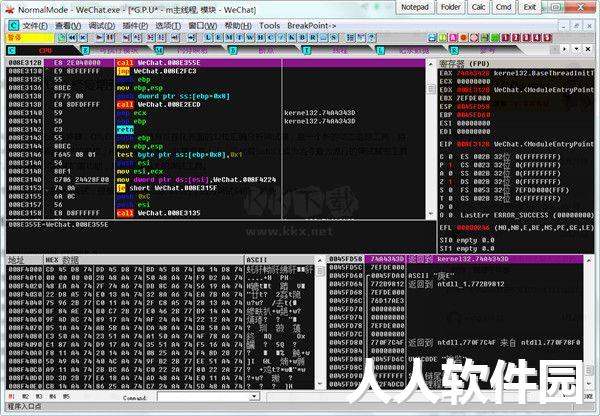Click the Trace over toolbar icon
Image resolution: width=600 pixels, height=416 pixels.
(x=161, y=38)
